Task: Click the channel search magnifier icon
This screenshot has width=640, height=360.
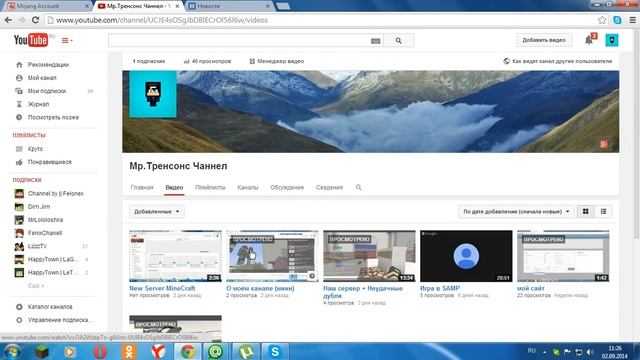Action: pyautogui.click(x=358, y=187)
